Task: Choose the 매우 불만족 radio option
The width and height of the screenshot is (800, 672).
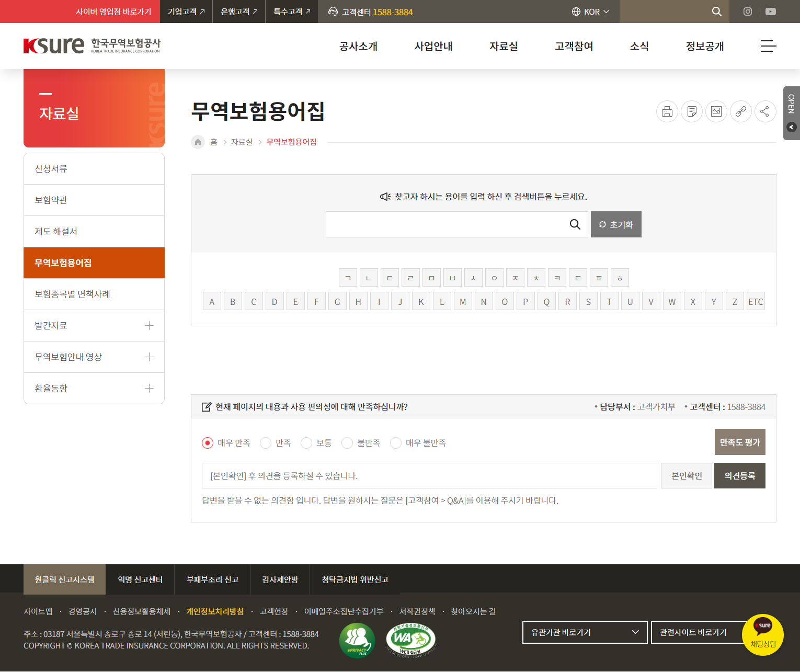Action: [x=396, y=443]
